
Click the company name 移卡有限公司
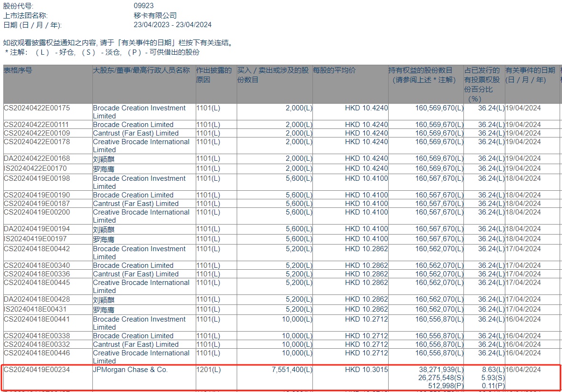[155, 15]
